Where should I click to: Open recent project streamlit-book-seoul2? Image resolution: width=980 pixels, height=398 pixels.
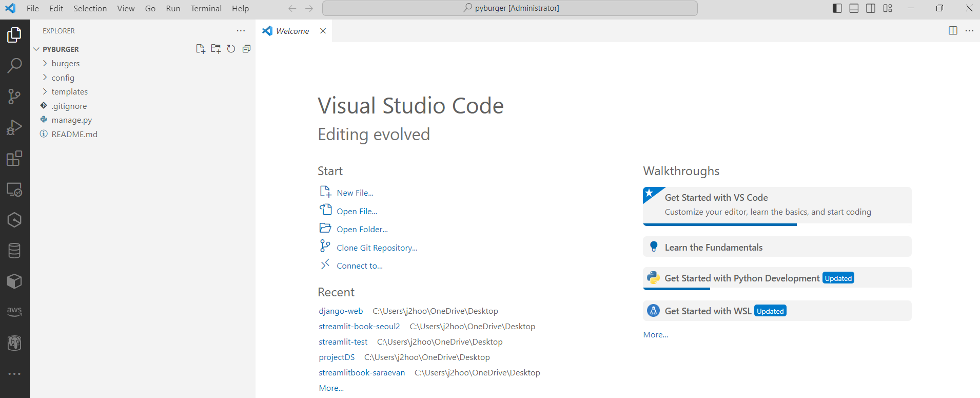(359, 327)
